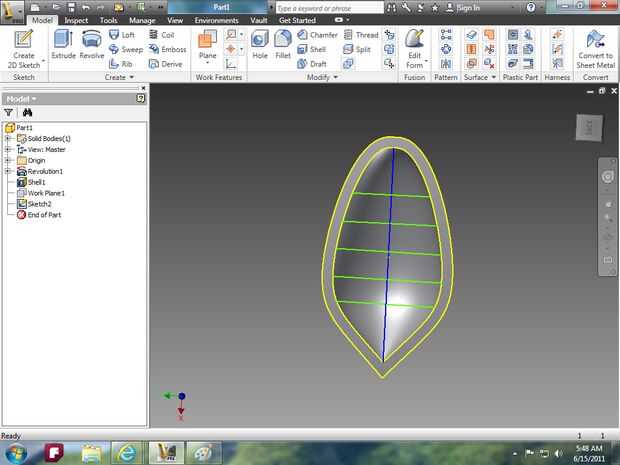Expand the Revolution1 feature node
The width and height of the screenshot is (620, 465).
[8, 171]
